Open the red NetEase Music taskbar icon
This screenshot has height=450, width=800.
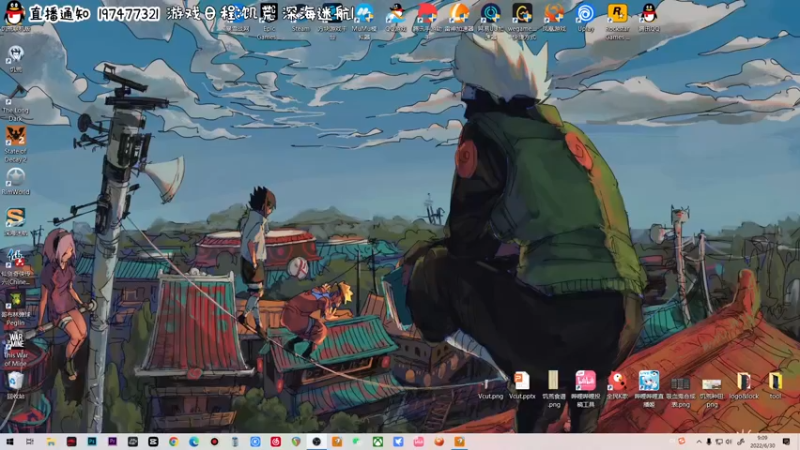point(276,442)
